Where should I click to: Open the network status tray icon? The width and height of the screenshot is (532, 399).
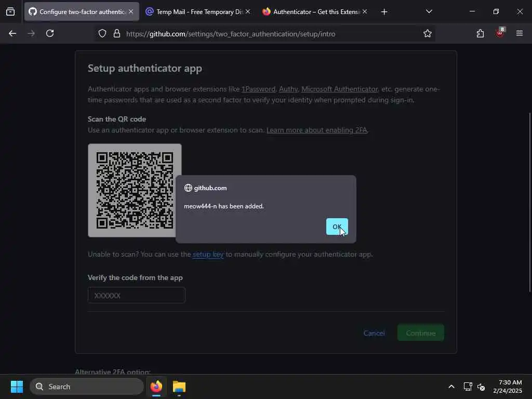tap(468, 387)
